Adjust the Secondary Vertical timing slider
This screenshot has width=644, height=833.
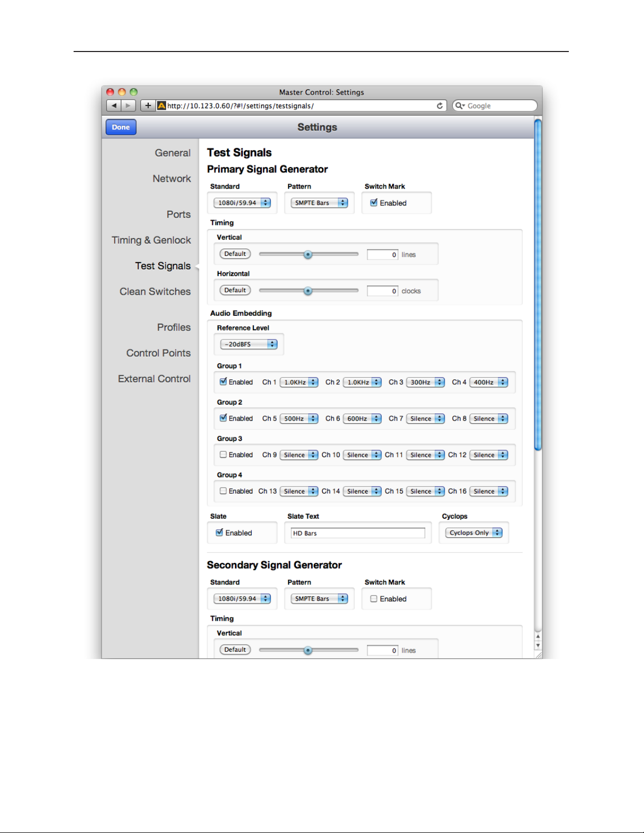pos(308,650)
